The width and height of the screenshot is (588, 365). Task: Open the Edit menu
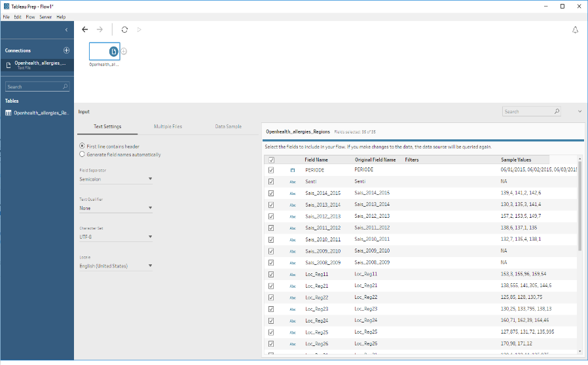coord(18,17)
